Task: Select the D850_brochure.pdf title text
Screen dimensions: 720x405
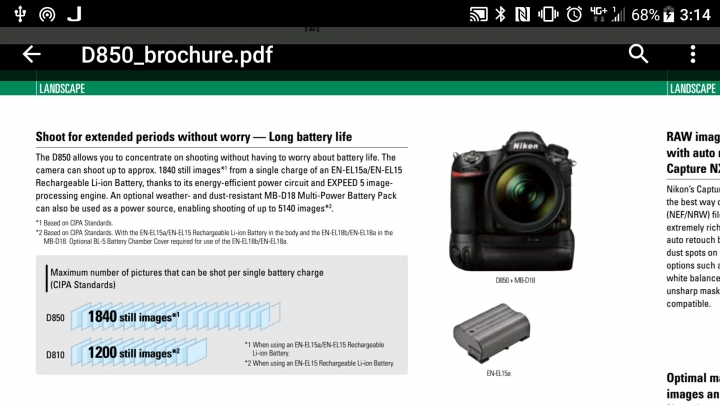Action: point(177,55)
